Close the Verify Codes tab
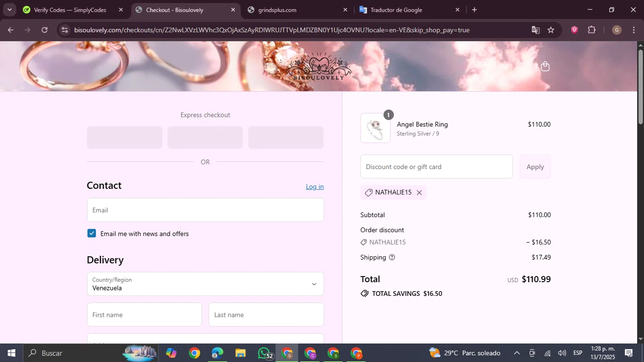The height and width of the screenshot is (362, 644). coord(121,10)
